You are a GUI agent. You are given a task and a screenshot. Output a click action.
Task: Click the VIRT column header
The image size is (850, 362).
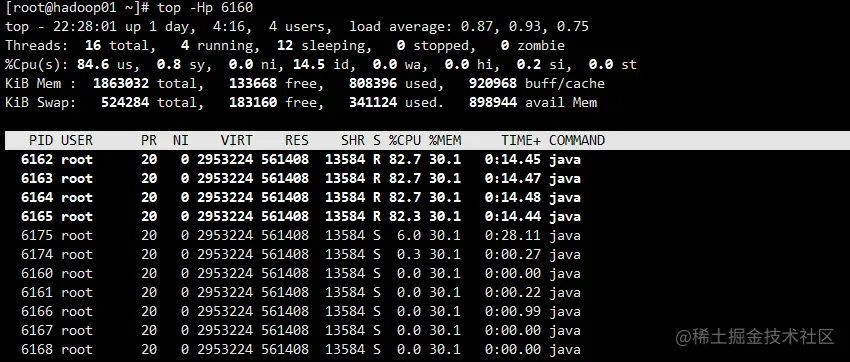237,140
